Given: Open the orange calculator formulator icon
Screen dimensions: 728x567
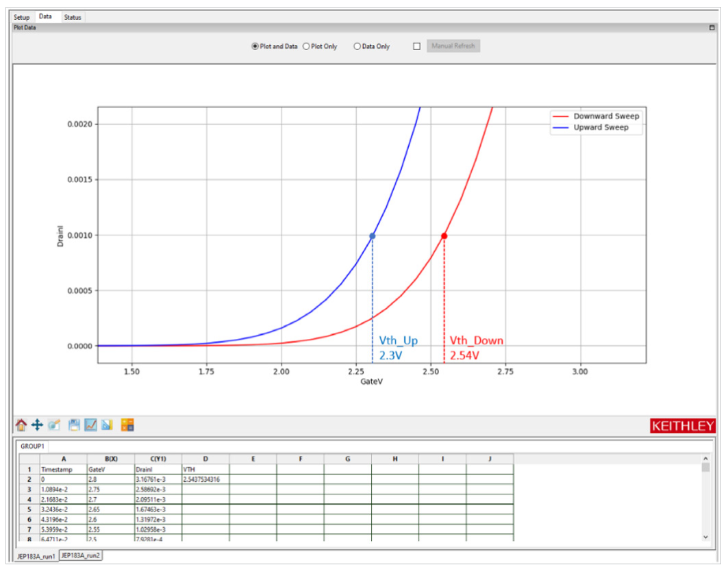Looking at the screenshot, I should point(127,425).
